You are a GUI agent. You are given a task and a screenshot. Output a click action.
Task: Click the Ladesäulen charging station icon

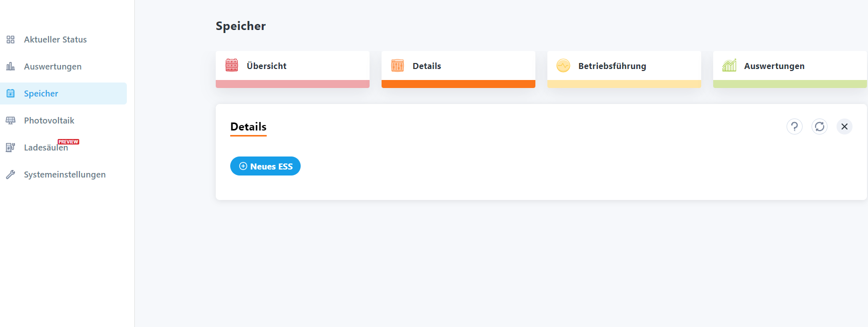10,147
